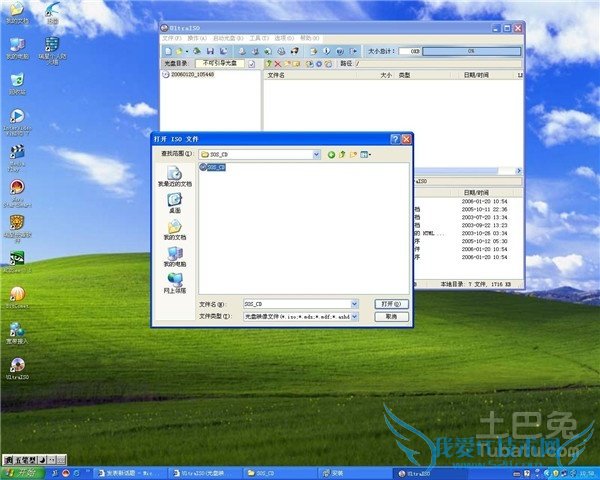Image resolution: width=600 pixels, height=480 pixels.
Task: Open the Options (选项) menu in UltraISO
Action: click(x=284, y=38)
